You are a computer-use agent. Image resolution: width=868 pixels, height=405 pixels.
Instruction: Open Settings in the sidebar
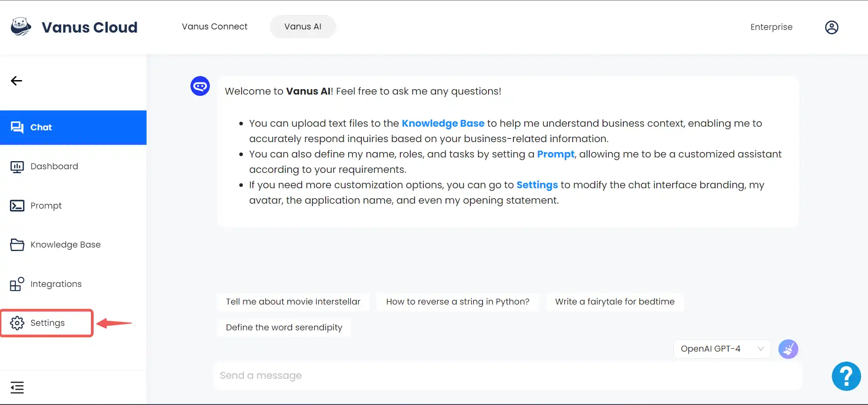coord(47,323)
